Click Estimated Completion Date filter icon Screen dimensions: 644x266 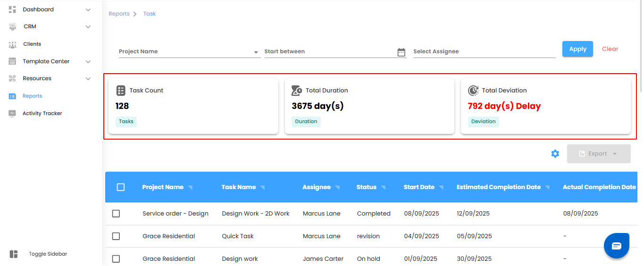548,188
